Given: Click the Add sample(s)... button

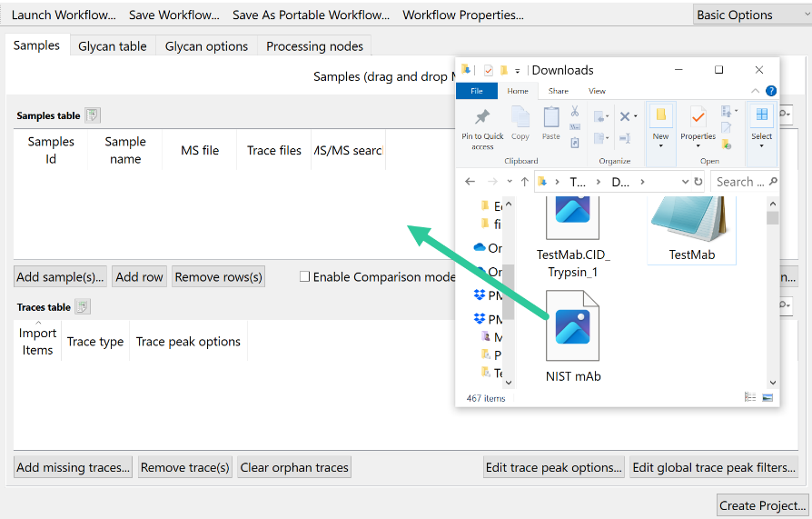Looking at the screenshot, I should click(x=60, y=277).
